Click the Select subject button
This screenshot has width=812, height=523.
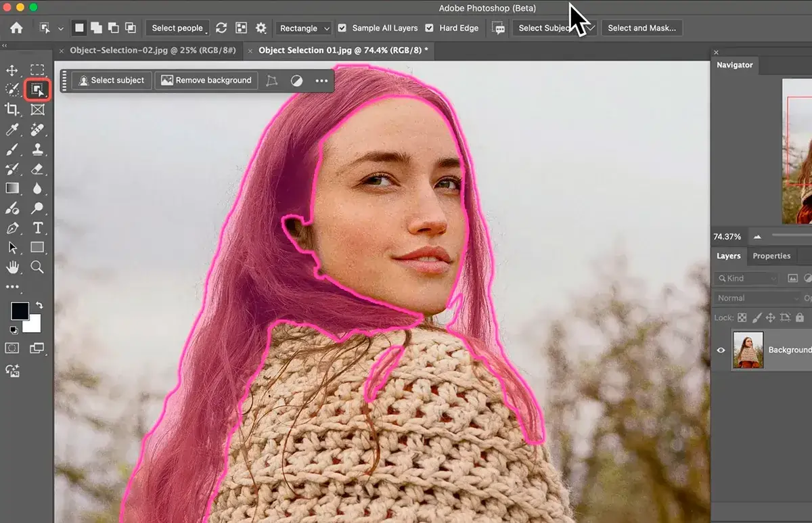112,81
